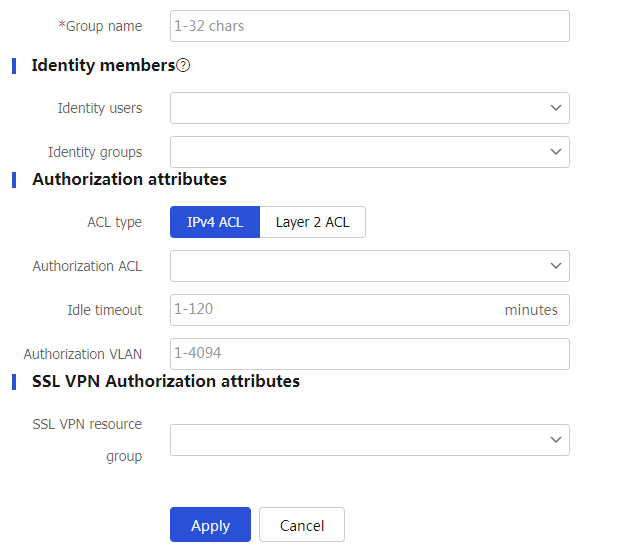Click the SSL VPN resource group chevron
Image resolution: width=626 pixels, height=556 pixels.
click(x=556, y=440)
